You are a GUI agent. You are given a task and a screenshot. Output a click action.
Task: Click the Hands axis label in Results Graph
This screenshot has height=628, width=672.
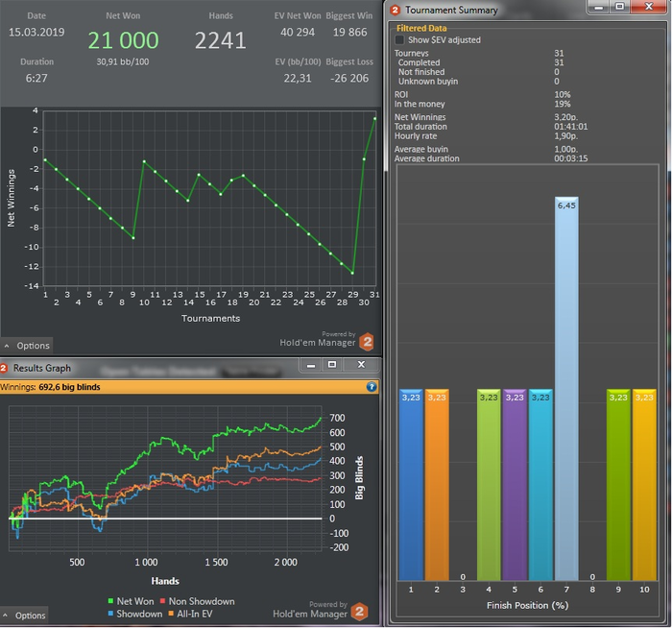(x=165, y=581)
